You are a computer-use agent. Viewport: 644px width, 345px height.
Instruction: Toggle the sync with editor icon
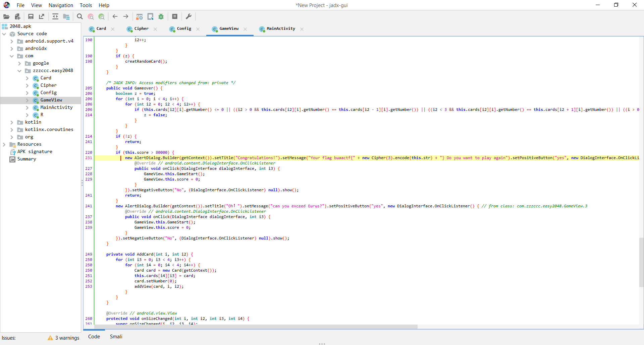55,16
